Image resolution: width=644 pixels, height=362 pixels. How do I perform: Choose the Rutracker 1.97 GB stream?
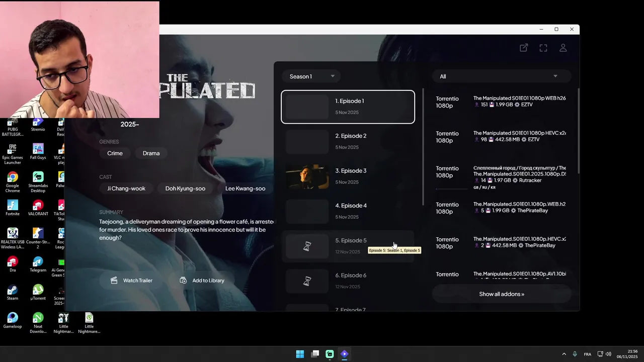point(502,177)
